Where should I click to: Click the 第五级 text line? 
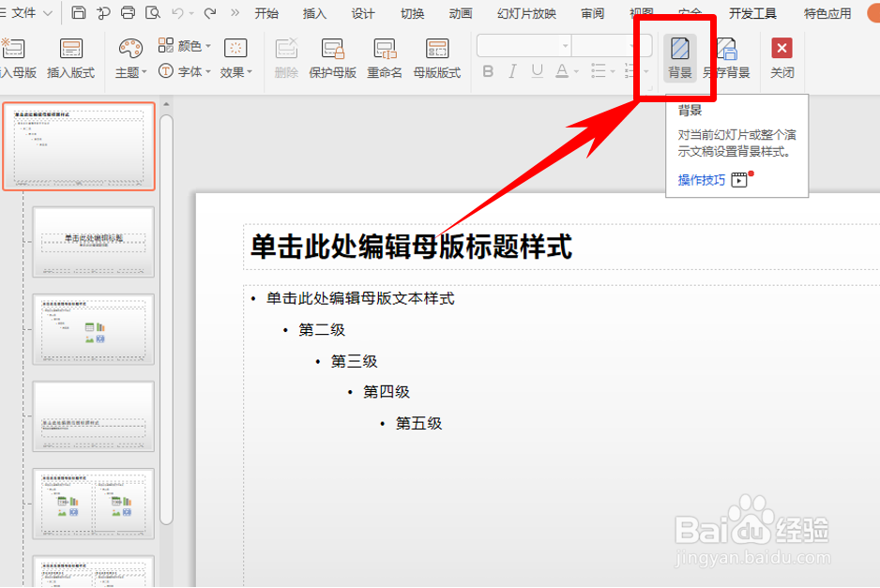click(x=418, y=423)
